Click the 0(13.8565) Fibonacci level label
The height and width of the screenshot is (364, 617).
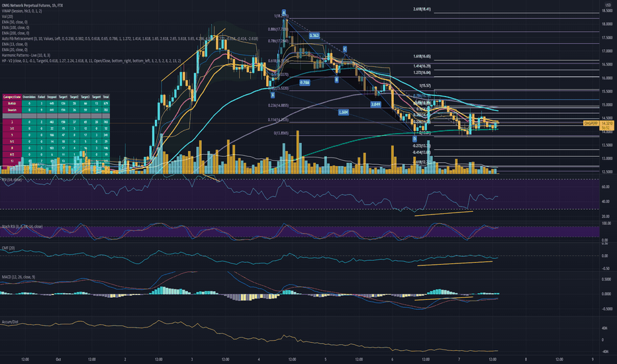[x=281, y=134]
